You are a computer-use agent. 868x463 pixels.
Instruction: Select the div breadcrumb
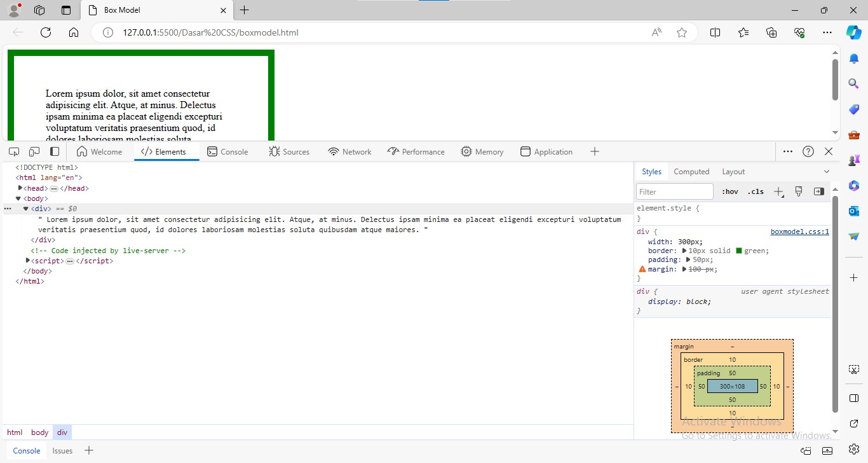(62, 432)
